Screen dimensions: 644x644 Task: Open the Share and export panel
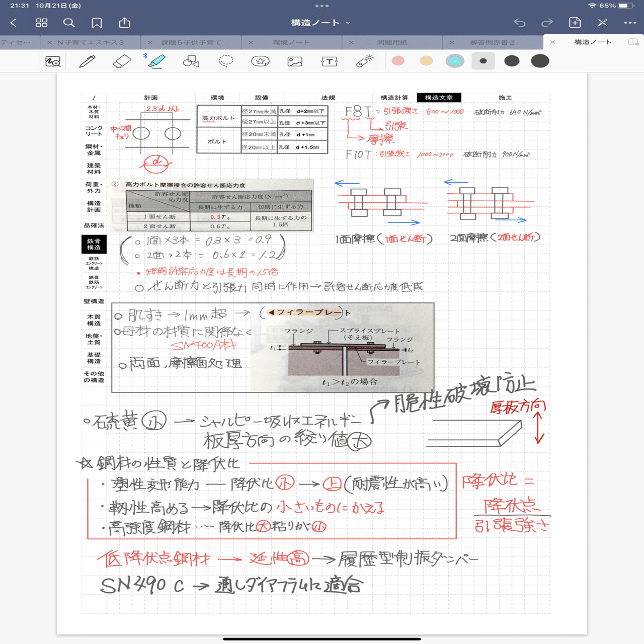[124, 23]
